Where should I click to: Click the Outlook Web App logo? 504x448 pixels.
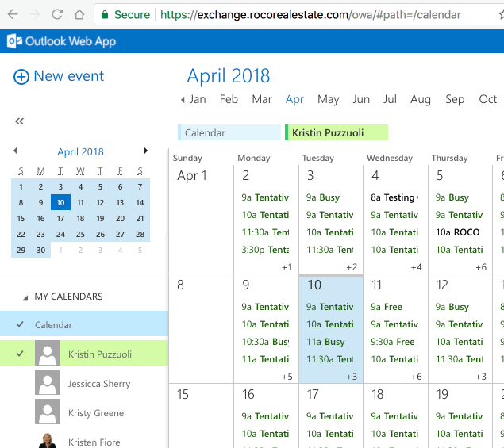tap(61, 41)
